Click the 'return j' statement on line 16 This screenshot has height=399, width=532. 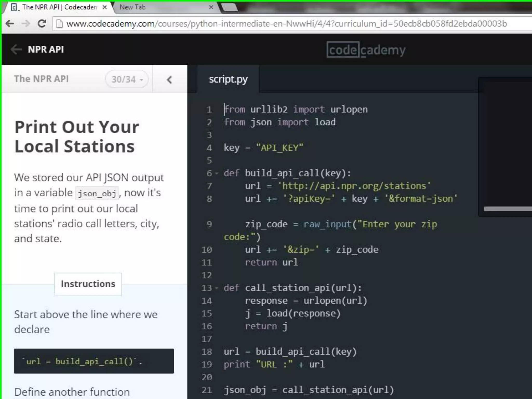pyautogui.click(x=266, y=326)
